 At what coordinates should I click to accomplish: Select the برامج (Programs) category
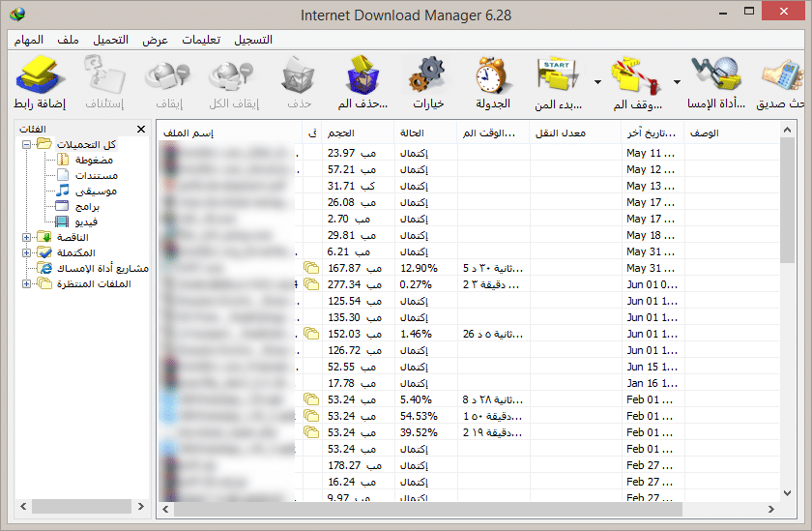pos(87,207)
